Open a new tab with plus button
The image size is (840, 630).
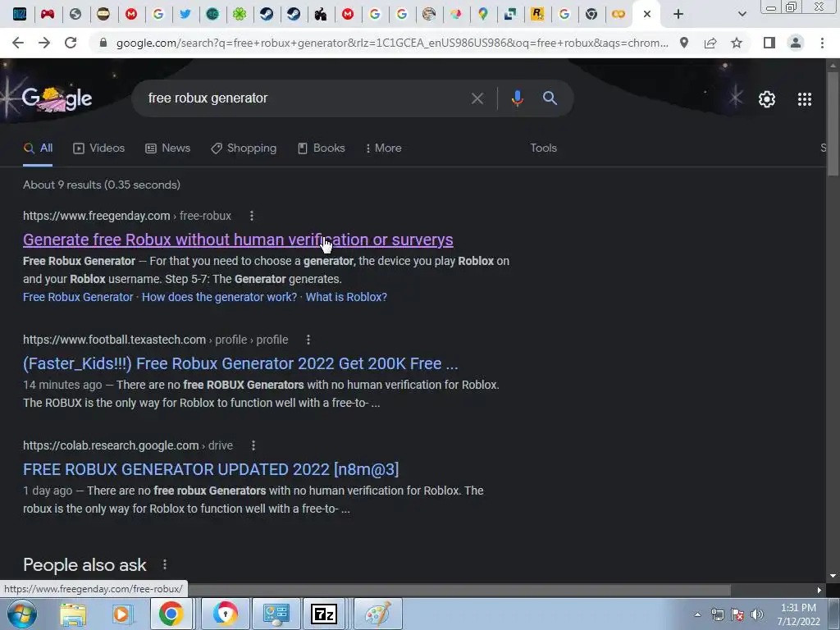(678, 14)
